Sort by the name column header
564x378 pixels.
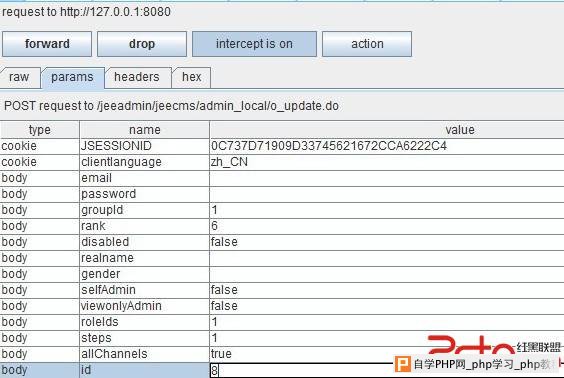(x=144, y=129)
